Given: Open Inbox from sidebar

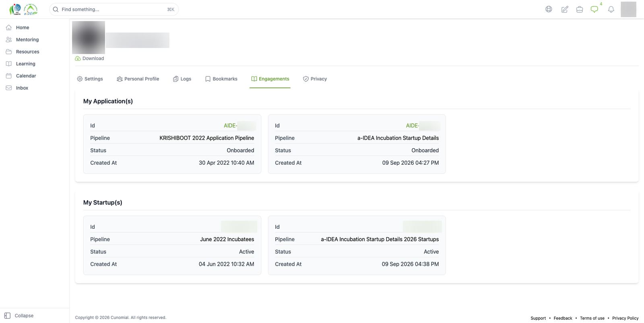Looking at the screenshot, I should [x=22, y=88].
